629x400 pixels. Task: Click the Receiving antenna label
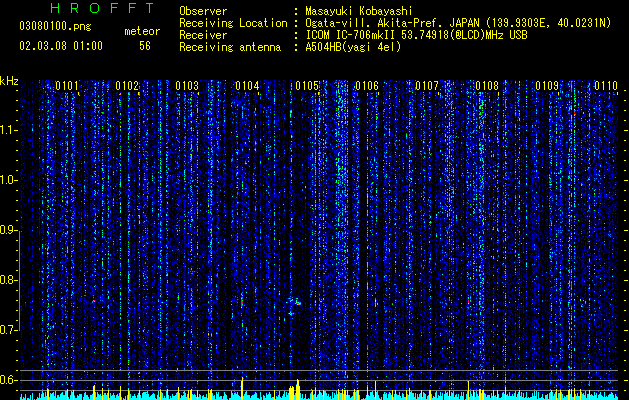tap(230, 47)
